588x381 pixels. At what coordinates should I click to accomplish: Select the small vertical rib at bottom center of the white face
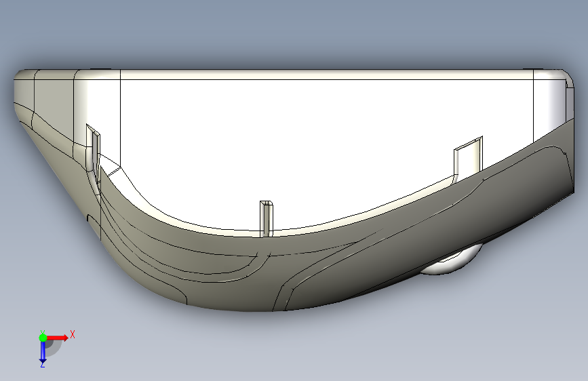click(267, 218)
